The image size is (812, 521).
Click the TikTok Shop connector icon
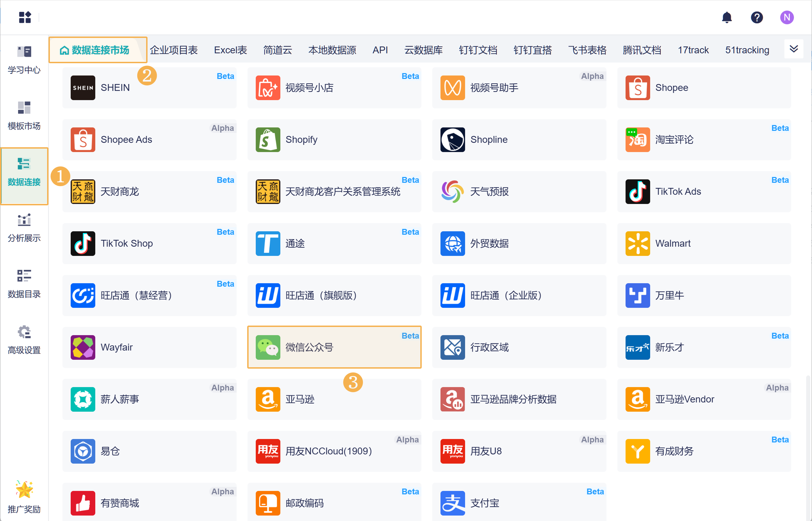tap(83, 244)
